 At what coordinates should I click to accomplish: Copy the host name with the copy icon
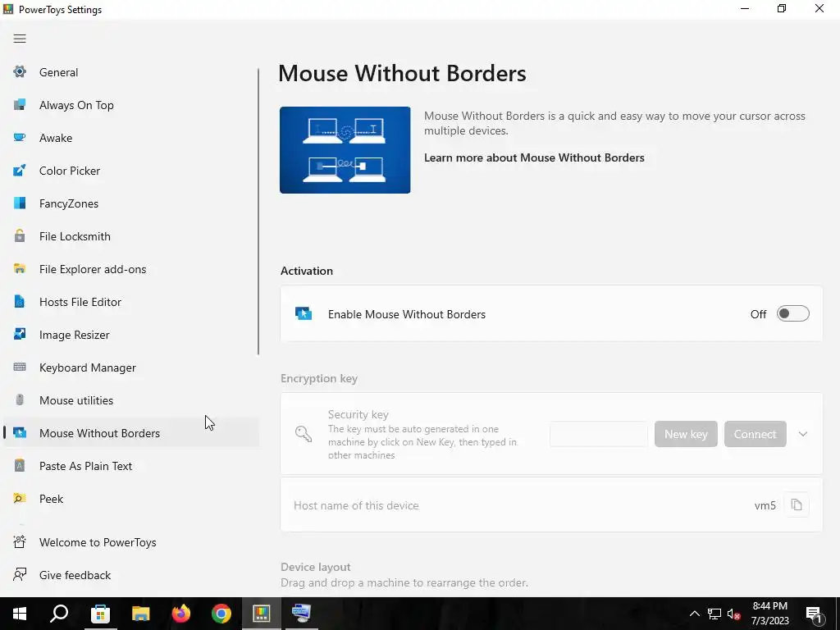point(797,504)
